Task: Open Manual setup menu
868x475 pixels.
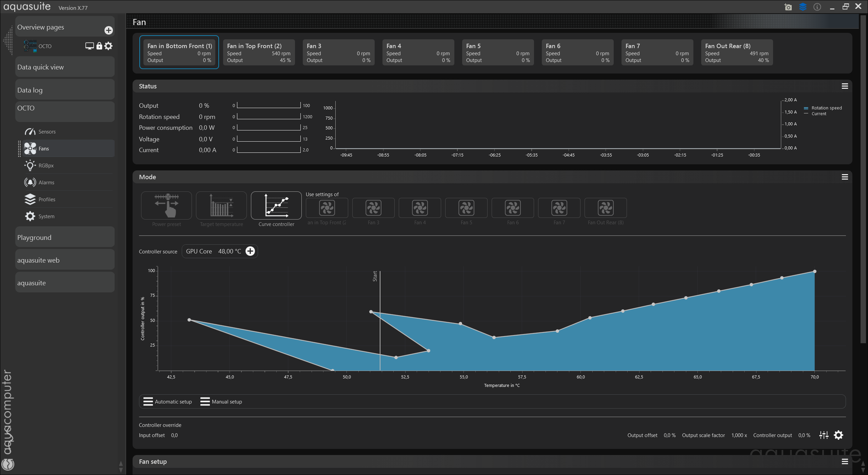Action: [221, 401]
